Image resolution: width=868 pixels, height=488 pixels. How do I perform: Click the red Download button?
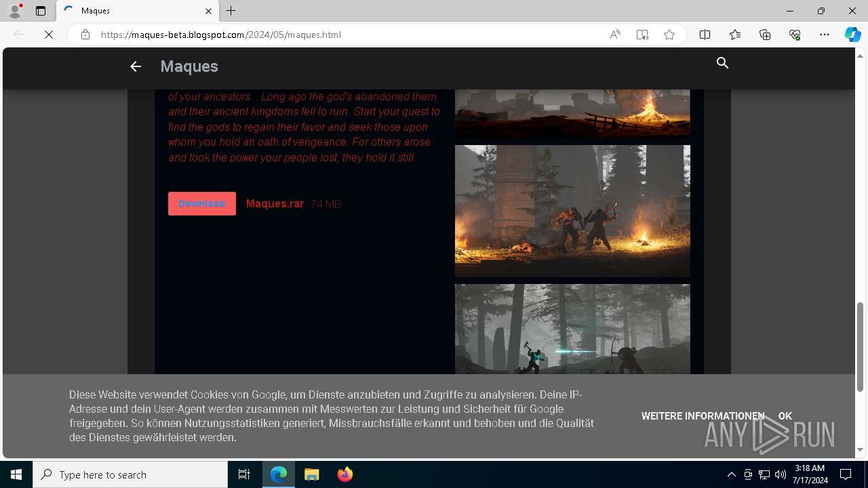pos(202,203)
